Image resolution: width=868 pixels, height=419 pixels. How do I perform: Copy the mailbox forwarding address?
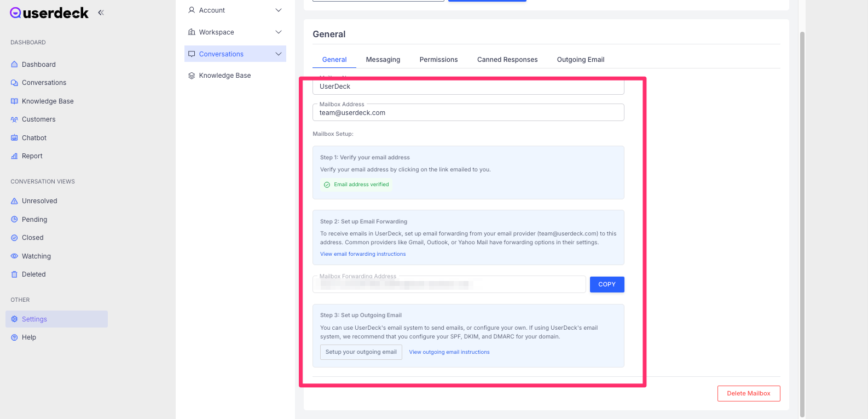click(x=607, y=284)
